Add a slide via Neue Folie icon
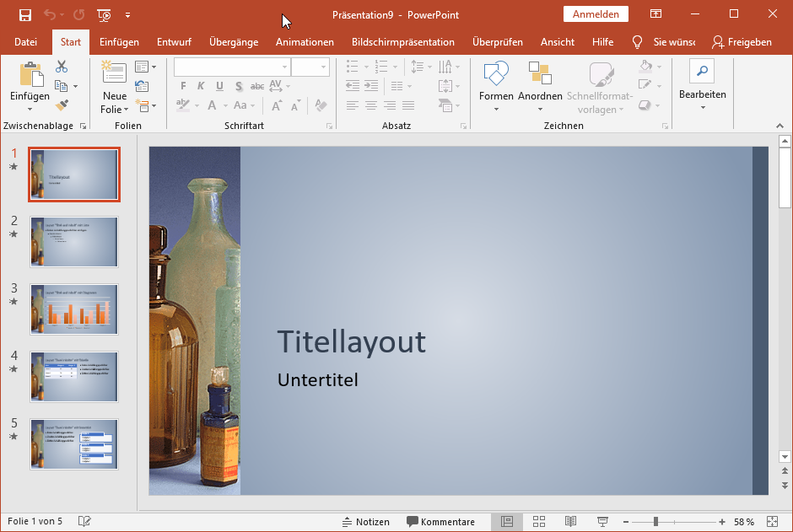Image resolution: width=793 pixels, height=532 pixels. tap(114, 73)
